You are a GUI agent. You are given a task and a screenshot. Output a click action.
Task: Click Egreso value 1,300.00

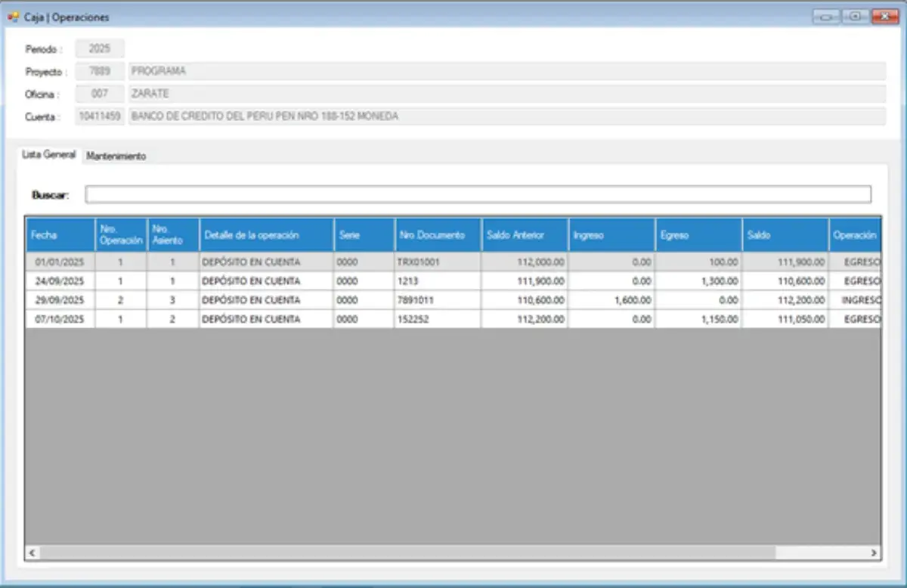point(719,281)
